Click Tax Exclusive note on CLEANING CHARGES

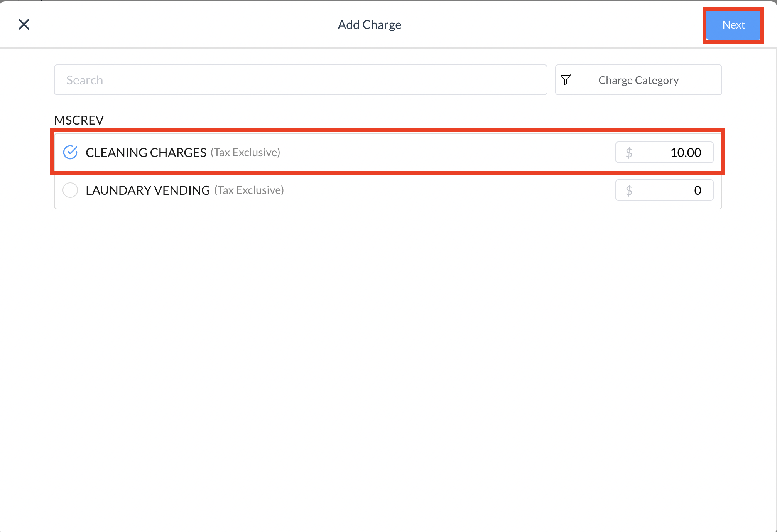click(x=245, y=153)
